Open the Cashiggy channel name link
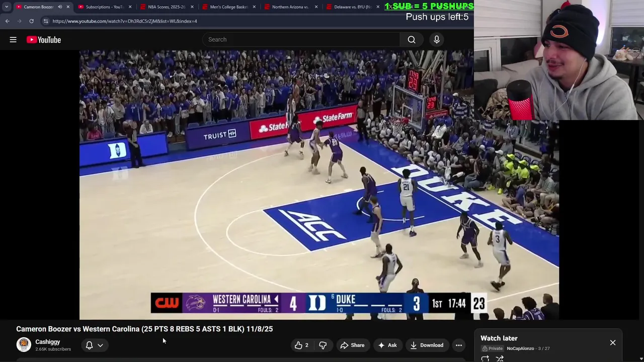 47,342
